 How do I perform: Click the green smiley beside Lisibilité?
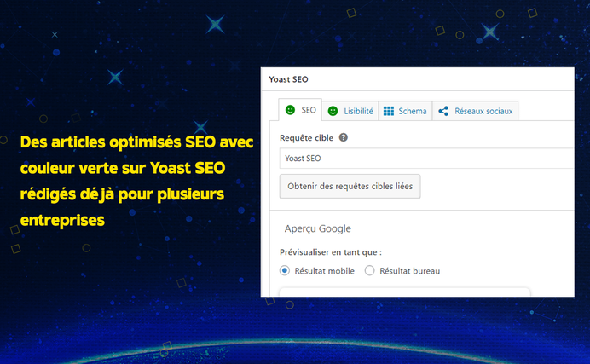pos(333,111)
